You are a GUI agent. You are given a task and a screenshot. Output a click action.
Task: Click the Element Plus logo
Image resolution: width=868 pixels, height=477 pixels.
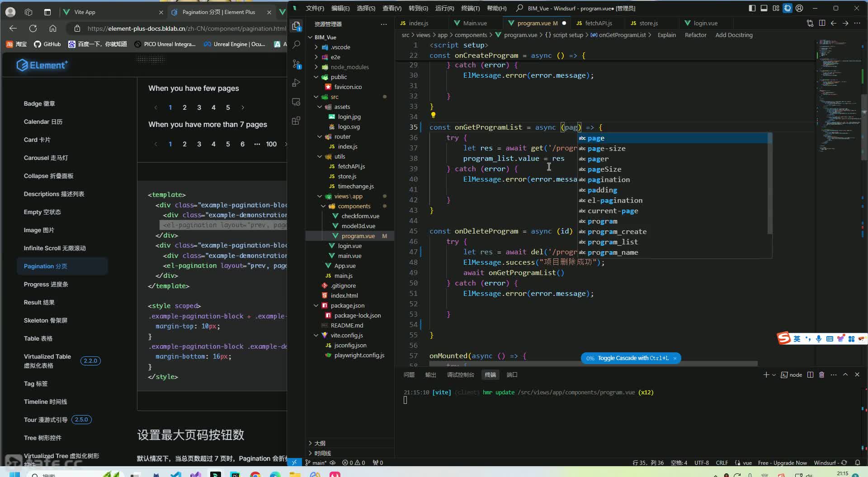pyautogui.click(x=42, y=65)
